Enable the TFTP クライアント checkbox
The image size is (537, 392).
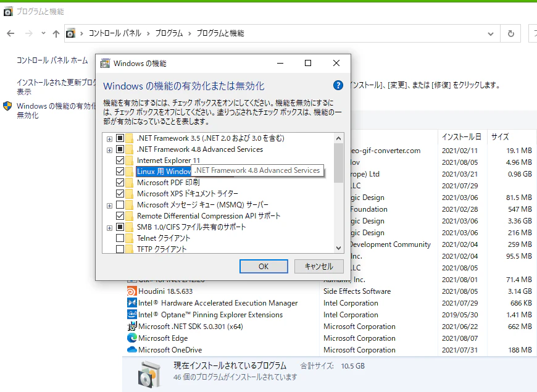pyautogui.click(x=120, y=249)
